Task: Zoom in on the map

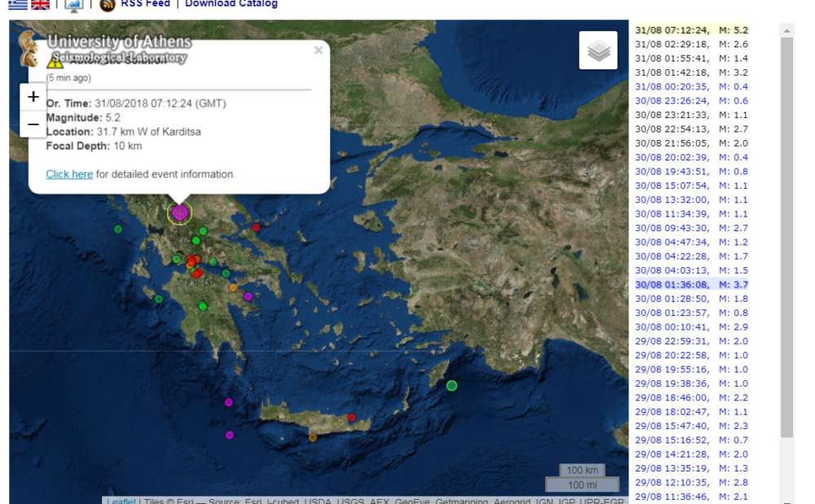Action: click(x=33, y=97)
